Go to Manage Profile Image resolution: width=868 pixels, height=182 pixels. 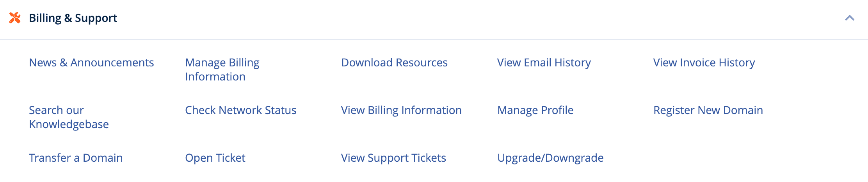pyautogui.click(x=535, y=110)
